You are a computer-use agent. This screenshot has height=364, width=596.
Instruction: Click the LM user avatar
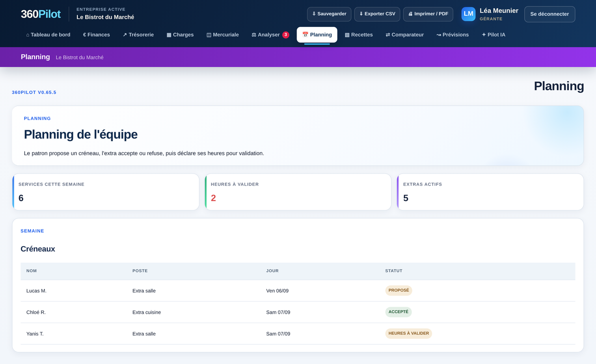[x=468, y=14]
